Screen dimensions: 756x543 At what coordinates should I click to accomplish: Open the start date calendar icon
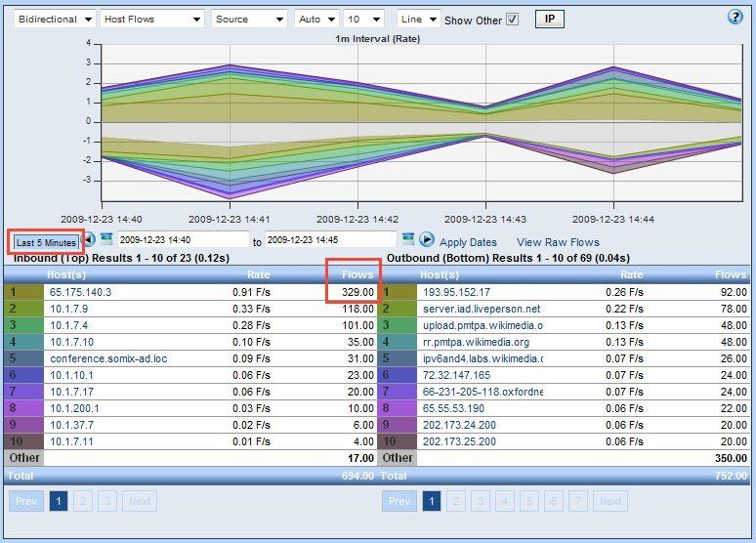(x=106, y=239)
